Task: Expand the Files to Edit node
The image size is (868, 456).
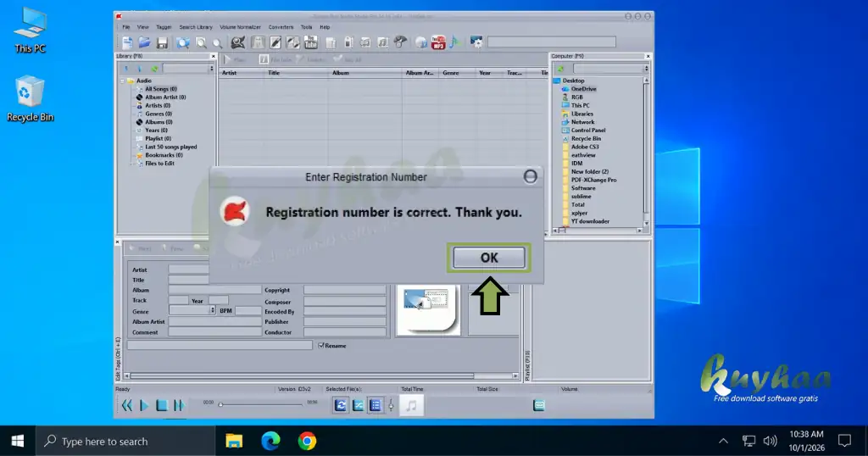Action: [131, 164]
